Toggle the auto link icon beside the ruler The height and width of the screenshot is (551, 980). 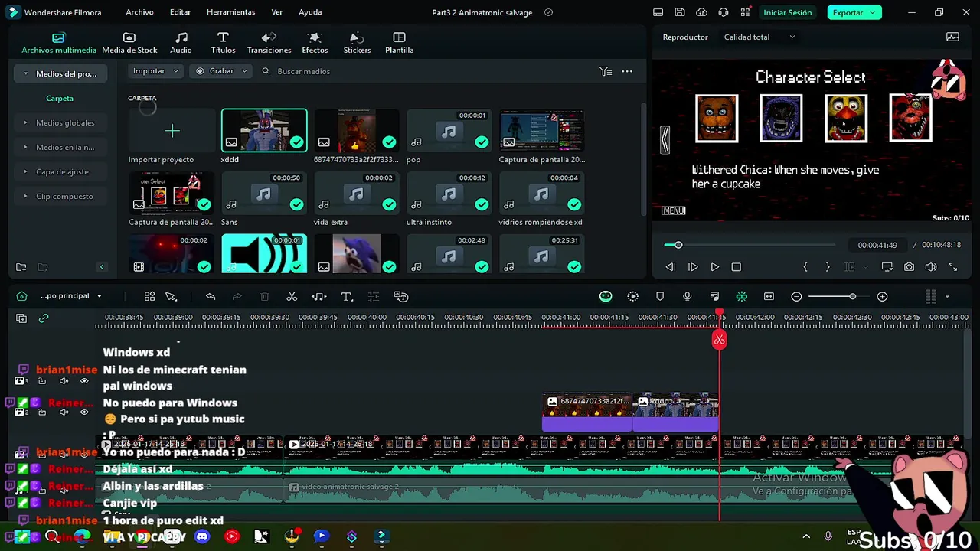(44, 318)
